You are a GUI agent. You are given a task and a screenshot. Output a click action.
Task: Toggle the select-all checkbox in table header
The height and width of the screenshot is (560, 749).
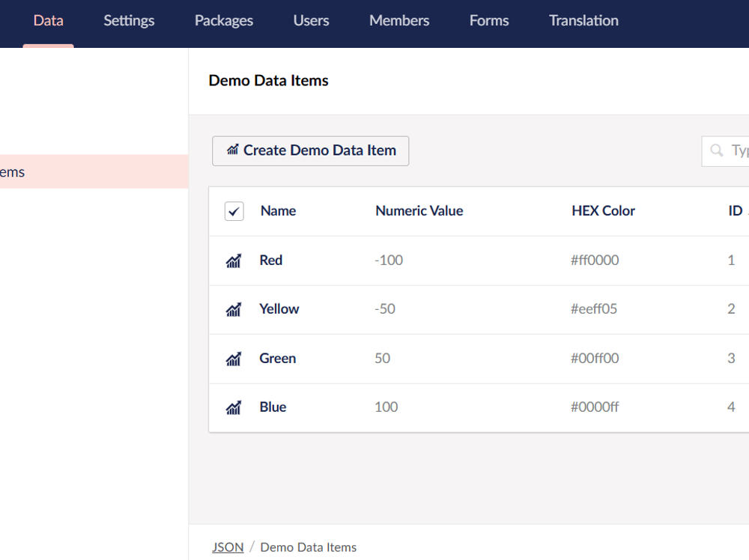[x=234, y=211]
